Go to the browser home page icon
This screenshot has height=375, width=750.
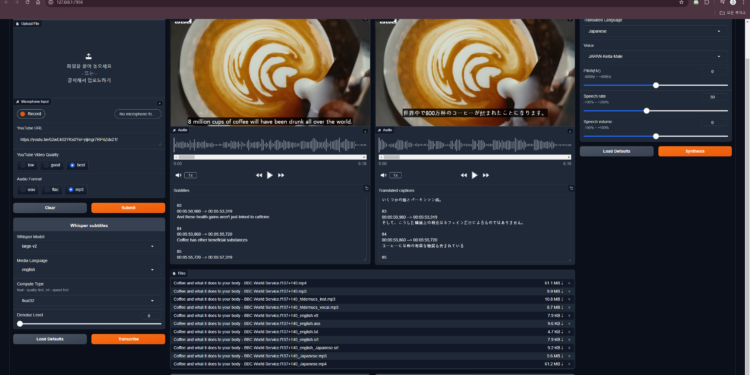point(38,2)
